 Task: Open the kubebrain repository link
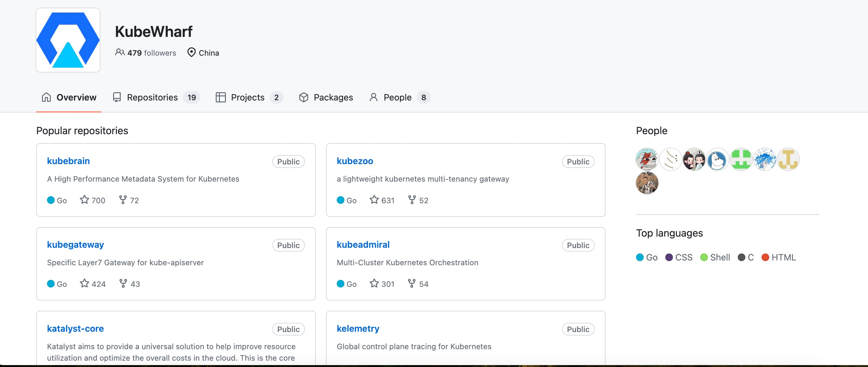click(x=68, y=161)
